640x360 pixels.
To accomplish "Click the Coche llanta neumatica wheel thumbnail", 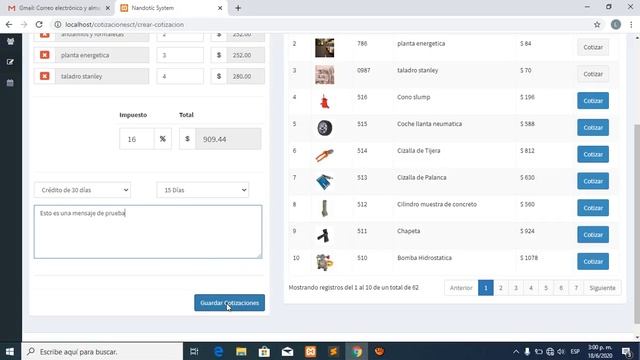I will point(325,128).
